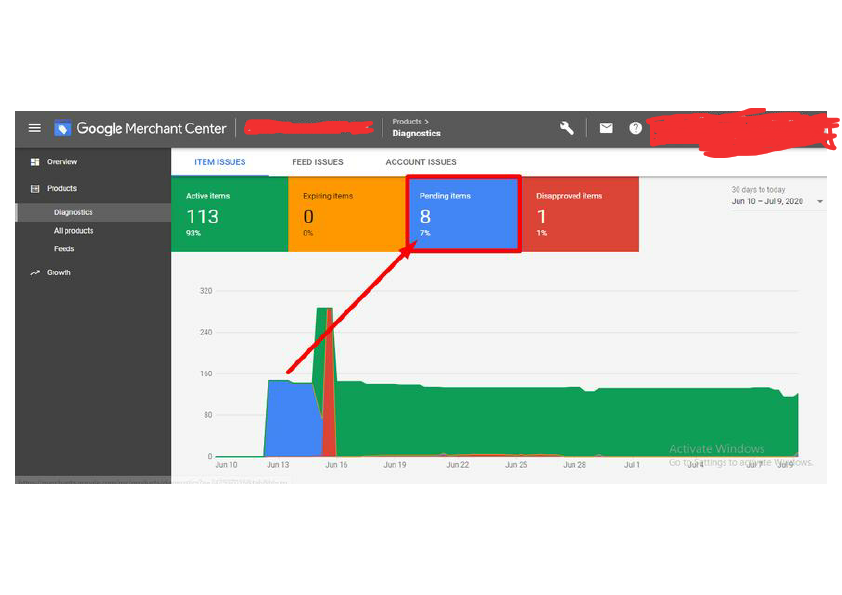This screenshot has height=595, width=842.
Task: Click the Growth trend icon in sidebar
Action: [x=35, y=273]
